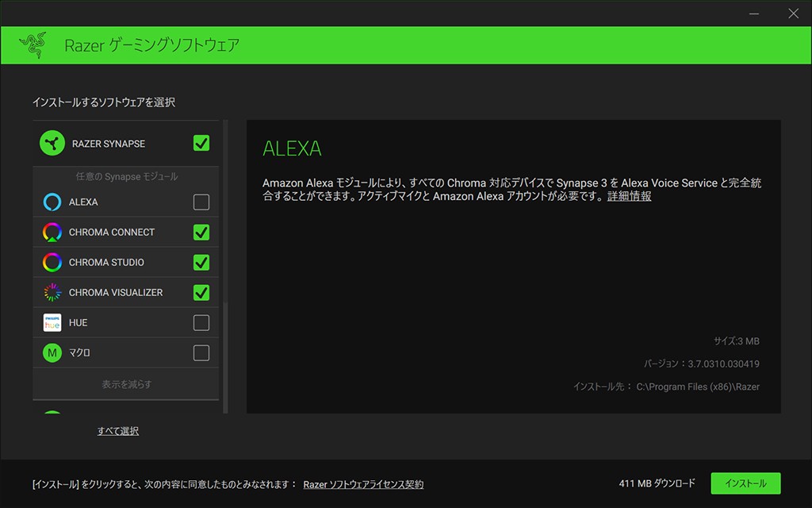Select the CHROMA CONNECT row label
The height and width of the screenshot is (508, 812).
tap(112, 233)
